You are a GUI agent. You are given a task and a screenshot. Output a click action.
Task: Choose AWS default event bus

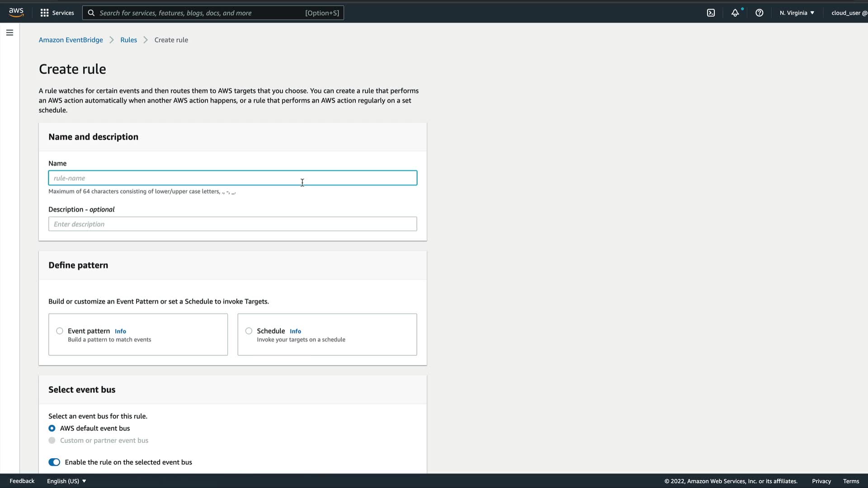pyautogui.click(x=52, y=428)
